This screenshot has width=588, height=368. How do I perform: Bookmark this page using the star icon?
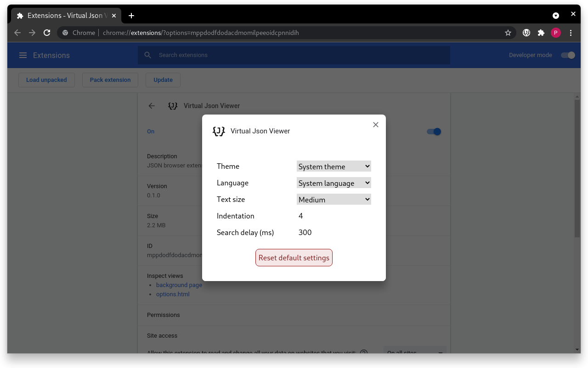point(508,33)
